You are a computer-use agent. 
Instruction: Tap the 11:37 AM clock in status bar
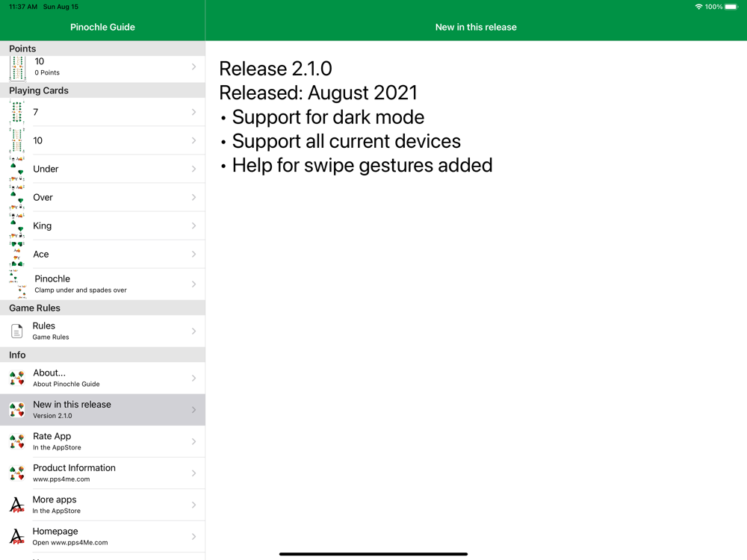point(23,7)
